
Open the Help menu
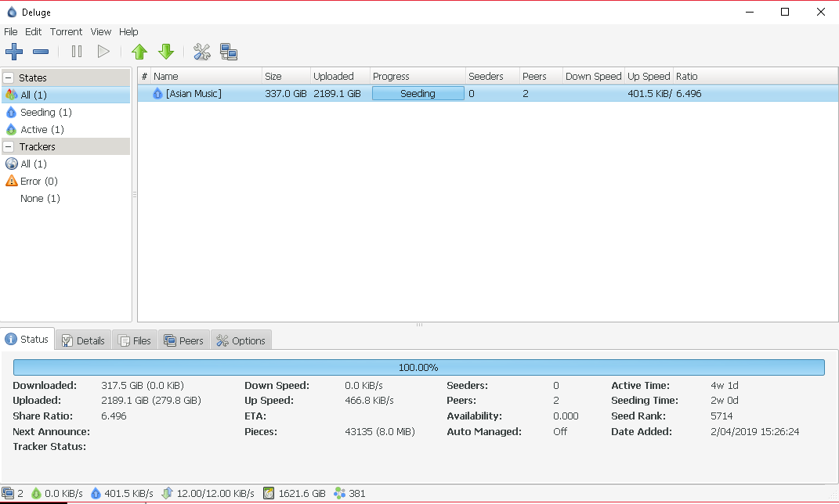(x=128, y=31)
